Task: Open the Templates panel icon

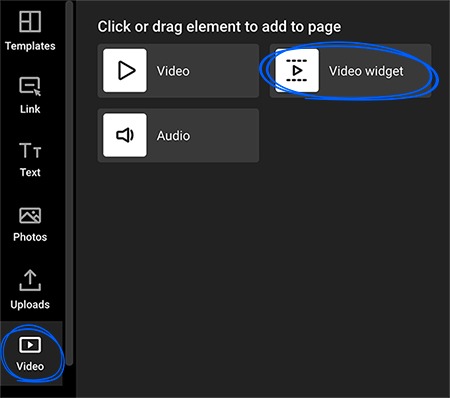Action: [x=30, y=21]
